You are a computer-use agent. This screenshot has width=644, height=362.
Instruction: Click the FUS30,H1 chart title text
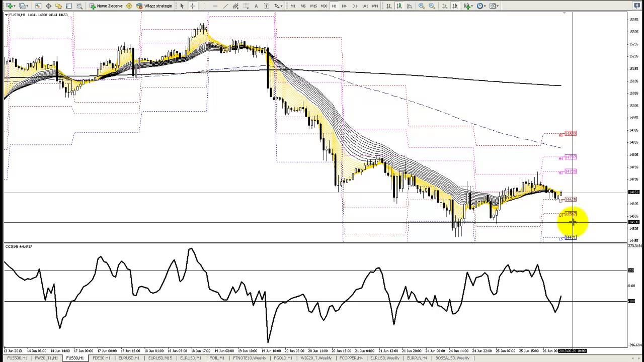coord(18,15)
